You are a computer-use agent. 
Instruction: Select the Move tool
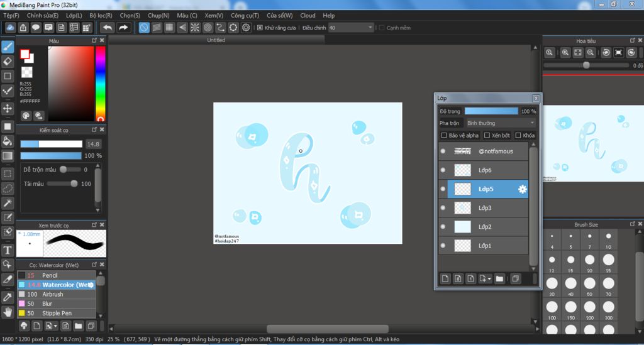8,108
